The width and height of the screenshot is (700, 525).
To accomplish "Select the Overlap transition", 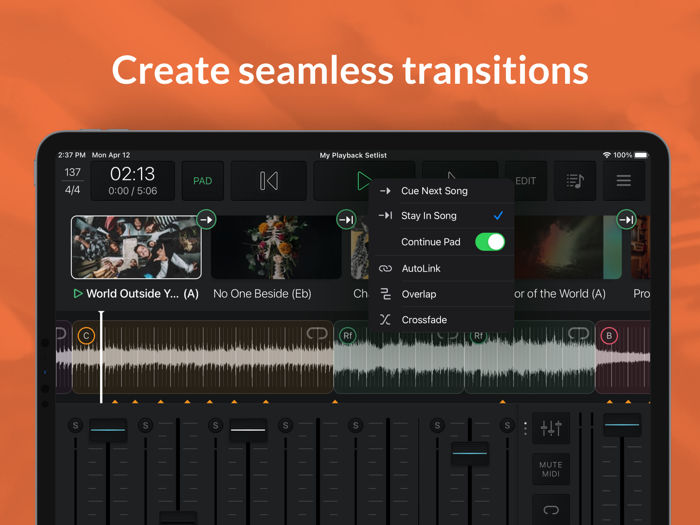I will 442,294.
